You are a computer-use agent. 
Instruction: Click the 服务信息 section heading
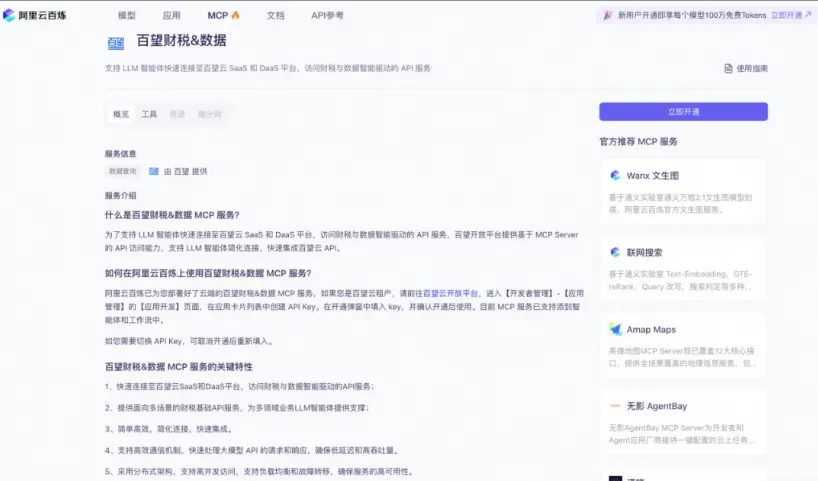pyautogui.click(x=121, y=153)
